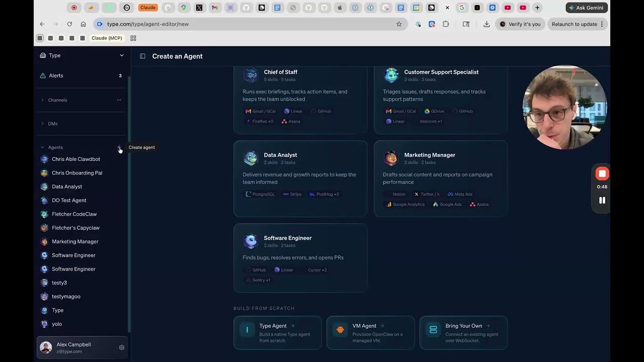Image resolution: width=644 pixels, height=362 pixels.
Task: Click the Alerts bell icon
Action: pos(43,75)
